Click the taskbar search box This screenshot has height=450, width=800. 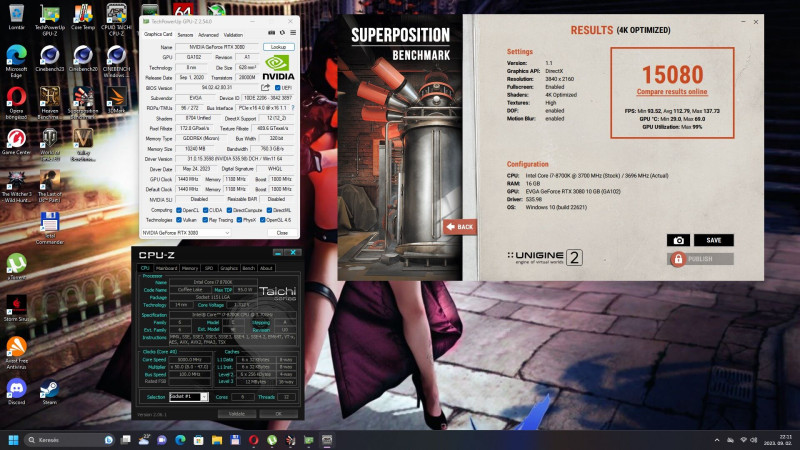pos(70,440)
